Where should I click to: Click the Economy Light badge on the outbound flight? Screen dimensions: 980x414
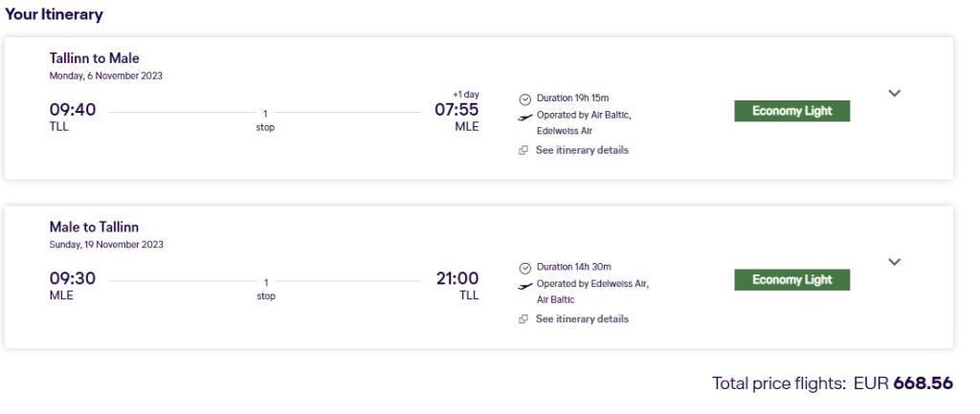(791, 111)
